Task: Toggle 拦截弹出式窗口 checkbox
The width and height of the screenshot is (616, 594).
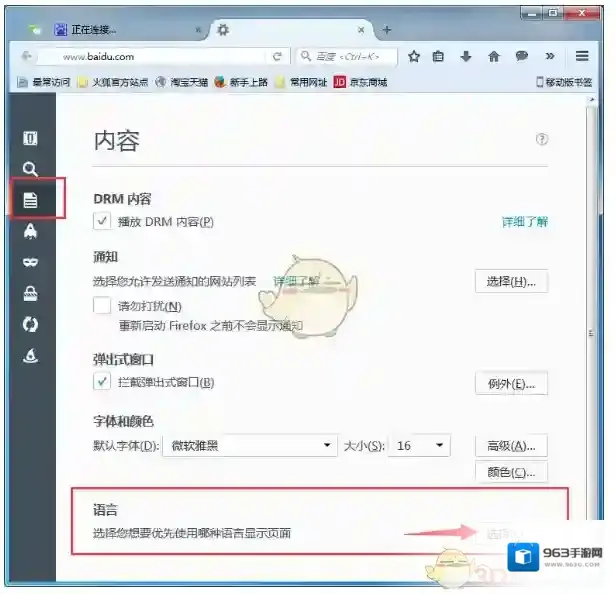Action: (102, 381)
